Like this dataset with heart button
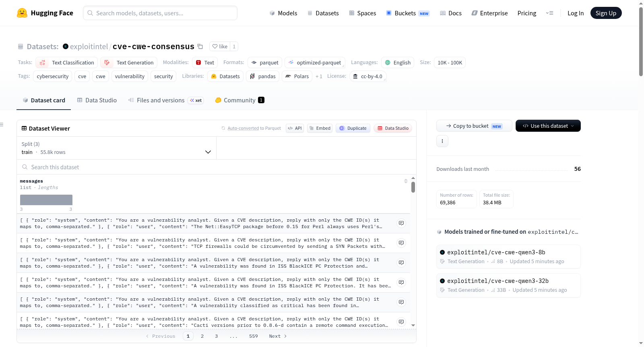 [220, 46]
